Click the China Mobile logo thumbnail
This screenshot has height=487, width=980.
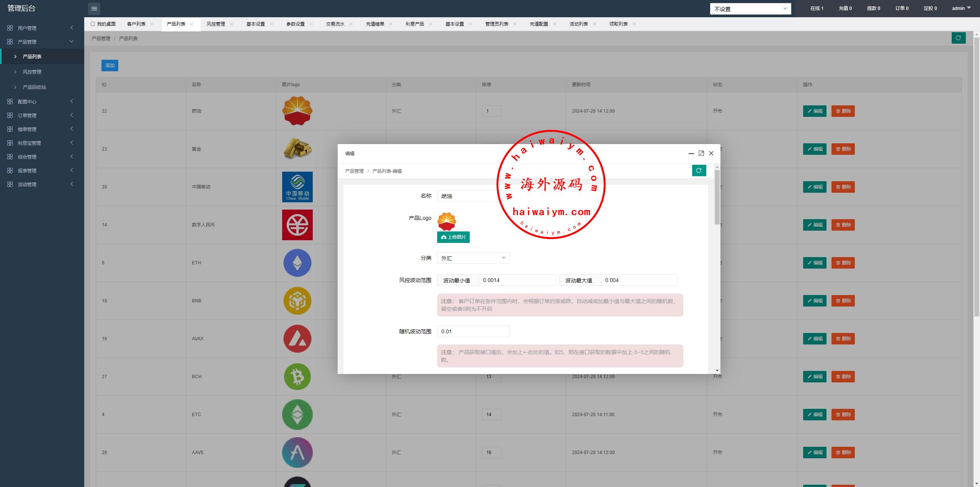click(297, 187)
